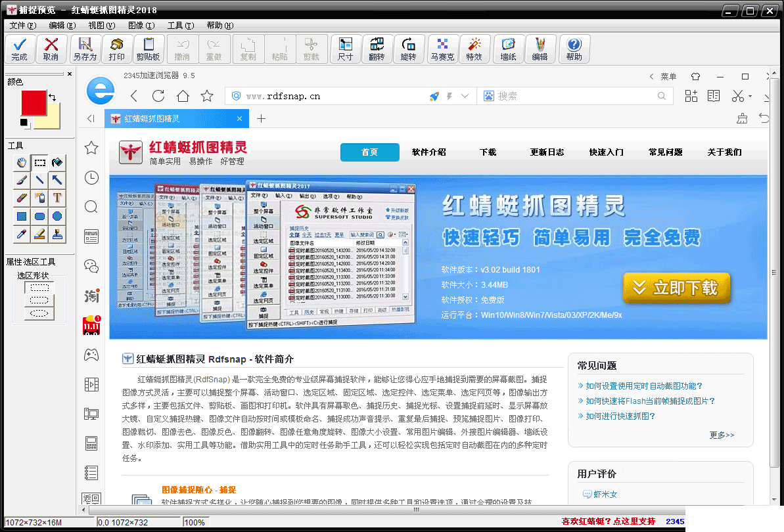Click the 翻转 (flip) toolbar icon
The image size is (784, 532).
[377, 49]
